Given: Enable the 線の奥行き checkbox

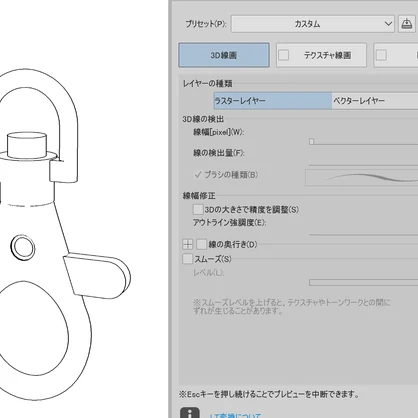Looking at the screenshot, I should point(201,244).
